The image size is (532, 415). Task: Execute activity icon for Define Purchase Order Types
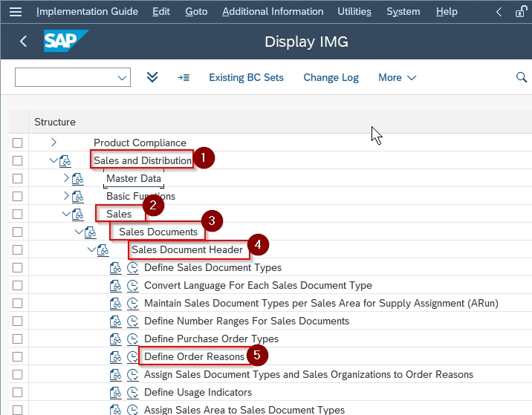(x=133, y=339)
